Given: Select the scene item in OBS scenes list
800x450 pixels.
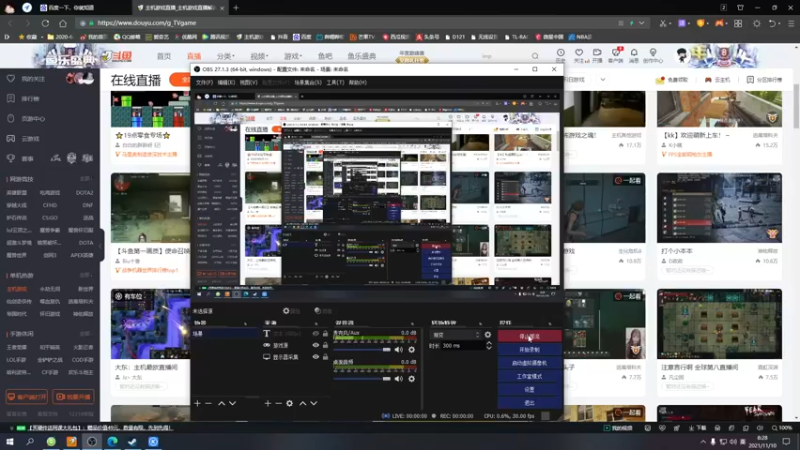Looking at the screenshot, I should [x=224, y=333].
